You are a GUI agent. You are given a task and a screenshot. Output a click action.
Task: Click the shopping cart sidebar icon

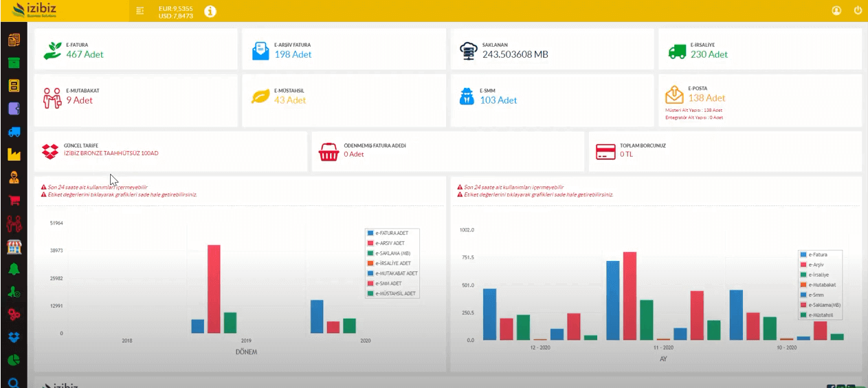(x=14, y=201)
